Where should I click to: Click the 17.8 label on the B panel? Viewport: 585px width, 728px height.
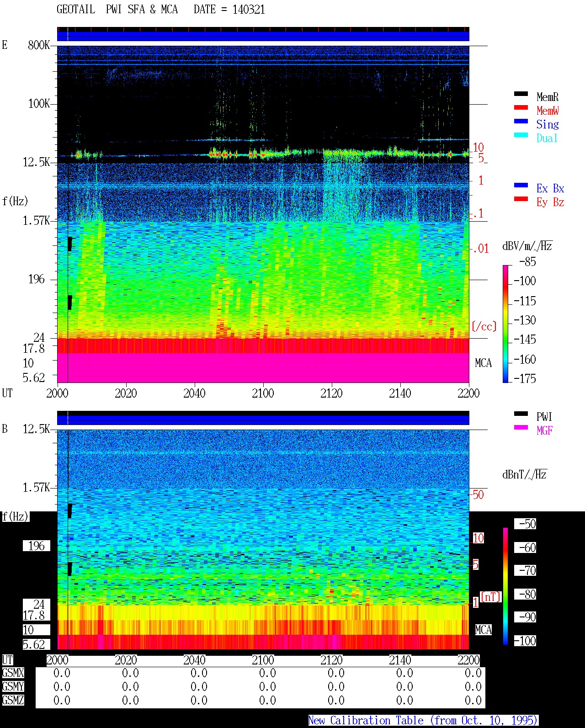[x=34, y=615]
